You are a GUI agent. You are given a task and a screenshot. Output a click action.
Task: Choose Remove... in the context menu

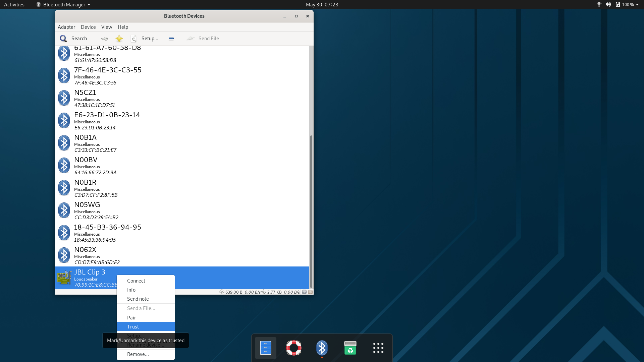tap(146, 354)
